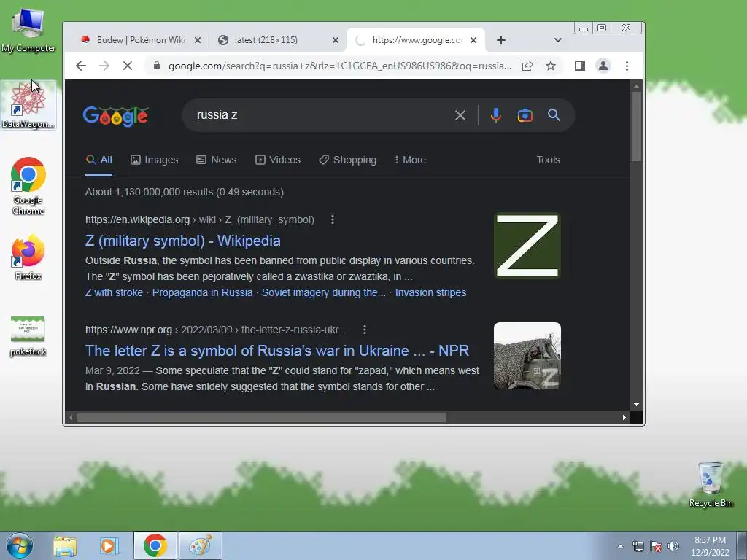Click the vertical scrollbar down arrow
The width and height of the screenshot is (747, 560).
click(636, 405)
